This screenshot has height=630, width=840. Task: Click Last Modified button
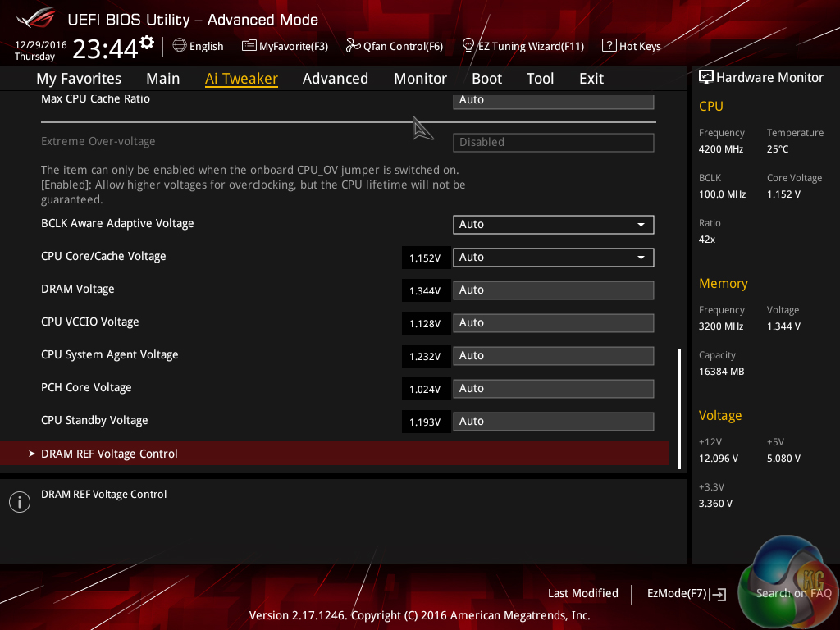tap(582, 593)
